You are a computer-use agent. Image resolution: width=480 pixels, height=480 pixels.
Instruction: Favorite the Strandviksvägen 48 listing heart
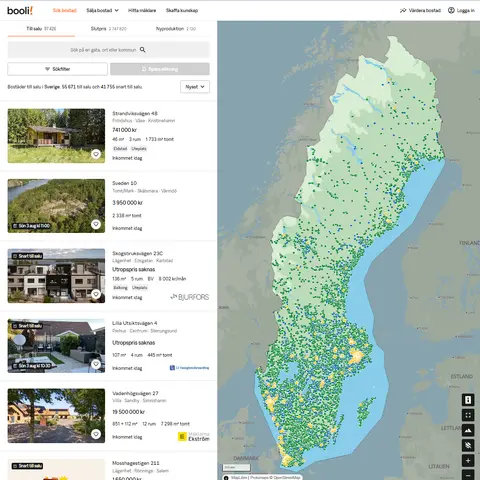click(96, 154)
